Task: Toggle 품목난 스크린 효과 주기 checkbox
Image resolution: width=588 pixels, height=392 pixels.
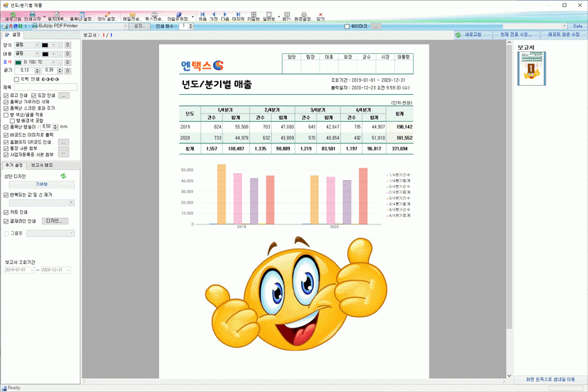Action: 6,108
